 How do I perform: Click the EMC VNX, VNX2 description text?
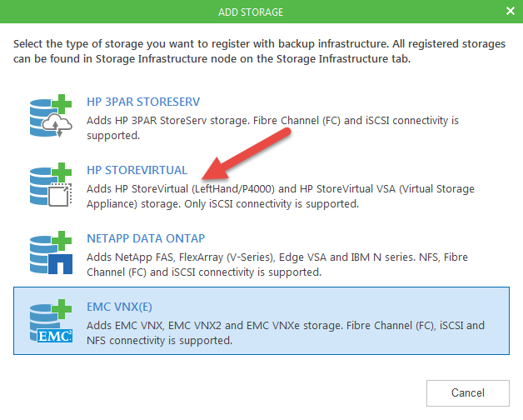(285, 333)
